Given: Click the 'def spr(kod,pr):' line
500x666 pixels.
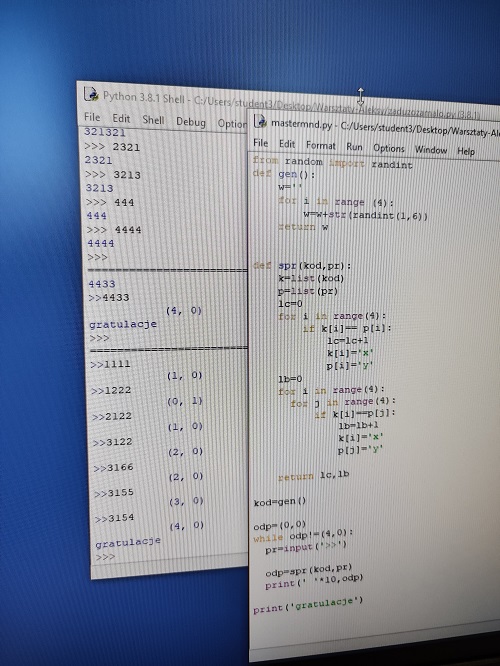Looking at the screenshot, I should pyautogui.click(x=302, y=266).
